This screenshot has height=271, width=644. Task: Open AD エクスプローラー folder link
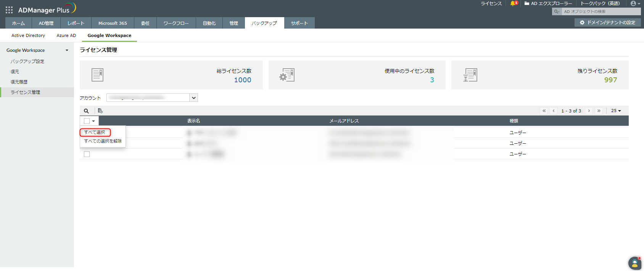coord(548,3)
